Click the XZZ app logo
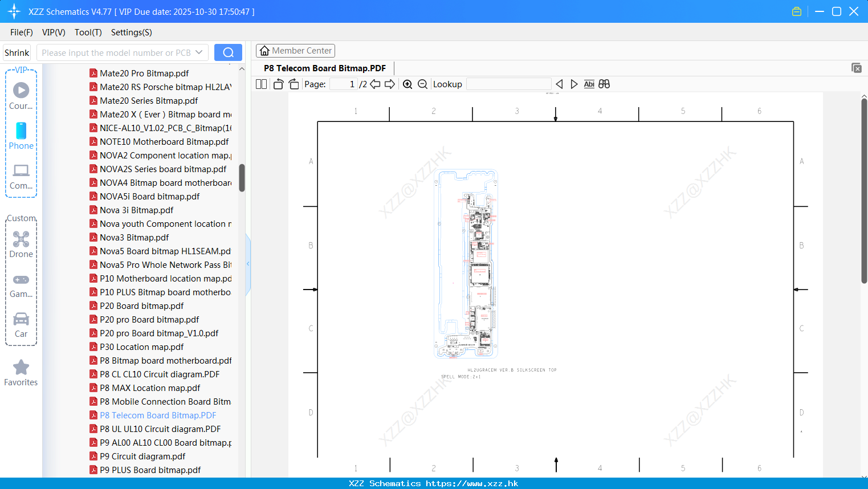The height and width of the screenshot is (489, 868). 14,11
